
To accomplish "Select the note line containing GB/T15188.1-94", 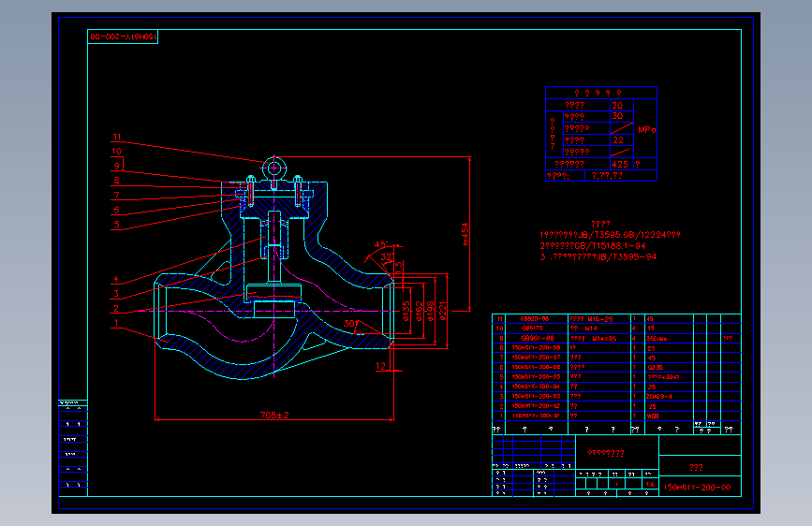I will pos(593,246).
